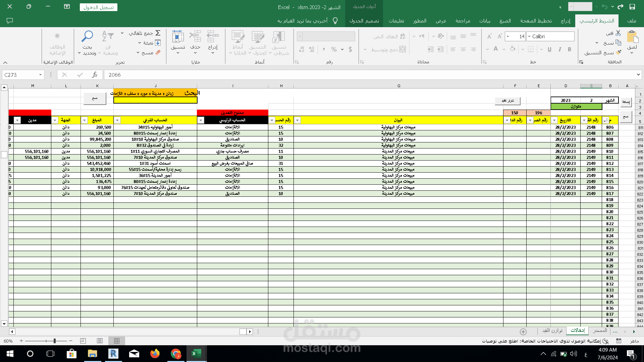The height and width of the screenshot is (362, 644).
Task: Open Find & Select (بحث وتحديد) magnifier
Action: pyautogui.click(x=87, y=36)
